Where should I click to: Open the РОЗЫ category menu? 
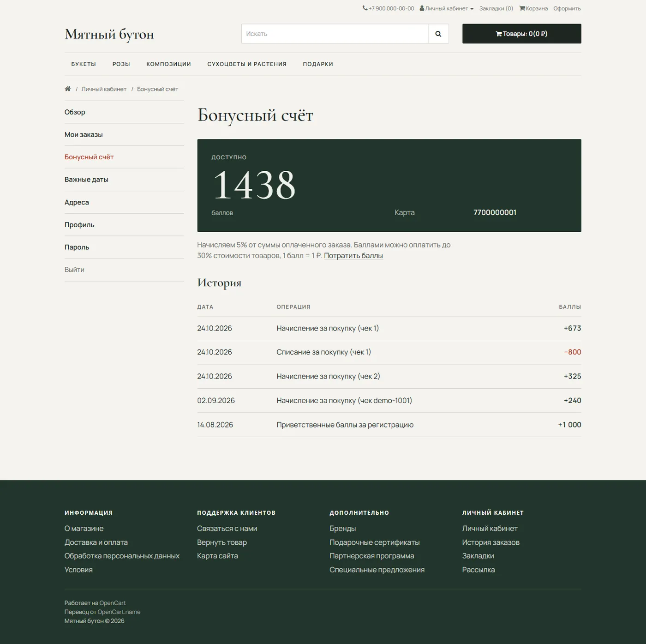(121, 64)
